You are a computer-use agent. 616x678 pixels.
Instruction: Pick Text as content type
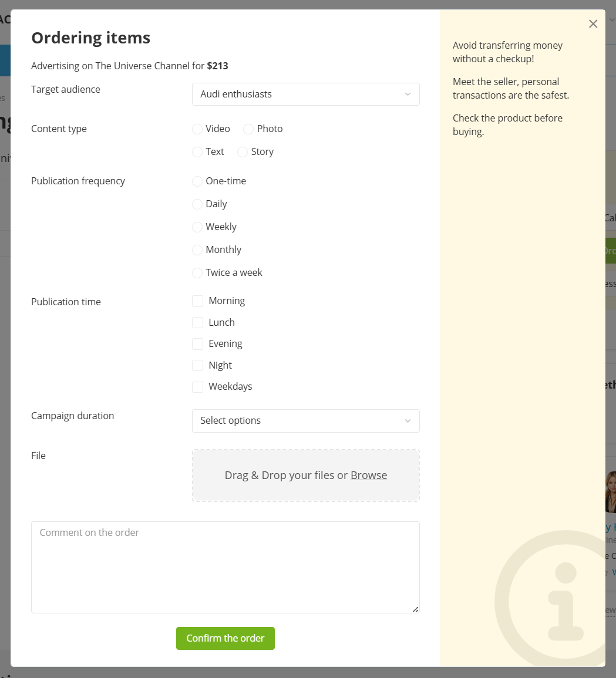[198, 152]
